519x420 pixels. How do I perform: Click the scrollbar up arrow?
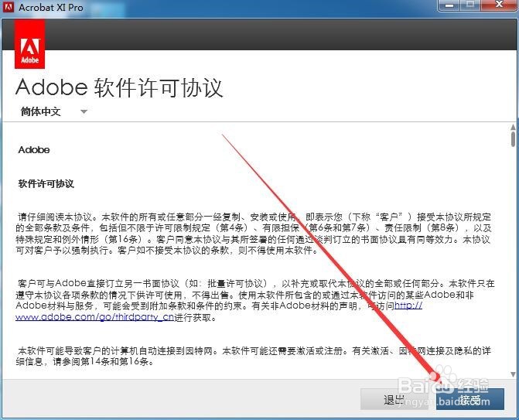coord(513,127)
